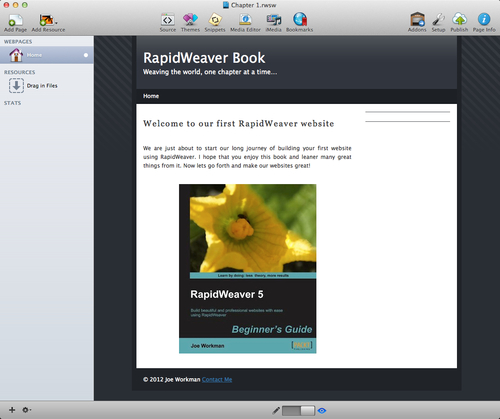This screenshot has height=419, width=500.
Task: Click the RESOURCES sidebar heading
Action: click(x=19, y=72)
